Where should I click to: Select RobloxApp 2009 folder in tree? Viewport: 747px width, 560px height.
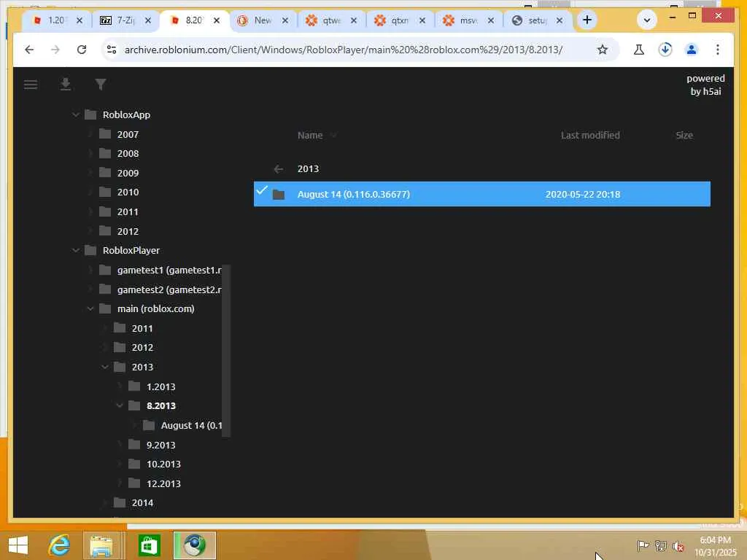[128, 174]
